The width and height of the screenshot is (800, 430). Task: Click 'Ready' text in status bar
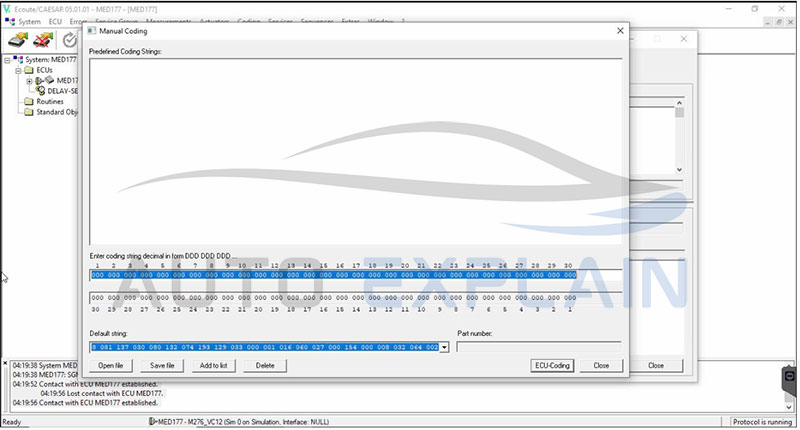[x=12, y=422]
